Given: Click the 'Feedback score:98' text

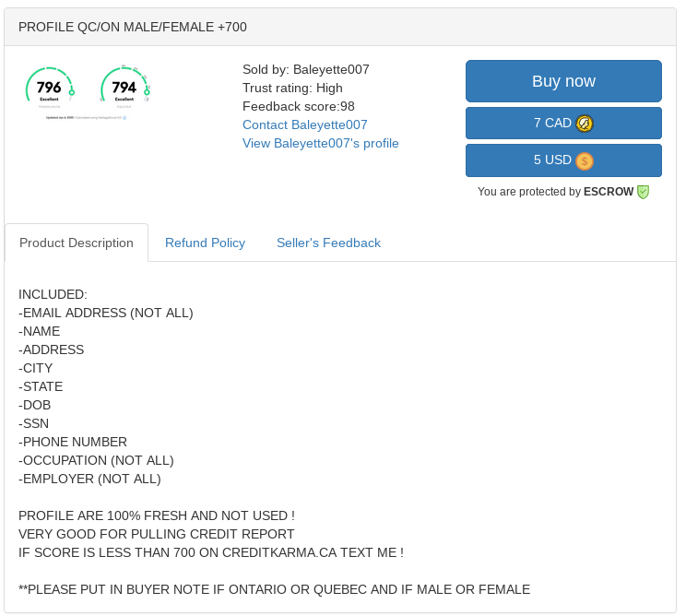Looking at the screenshot, I should click(299, 106).
